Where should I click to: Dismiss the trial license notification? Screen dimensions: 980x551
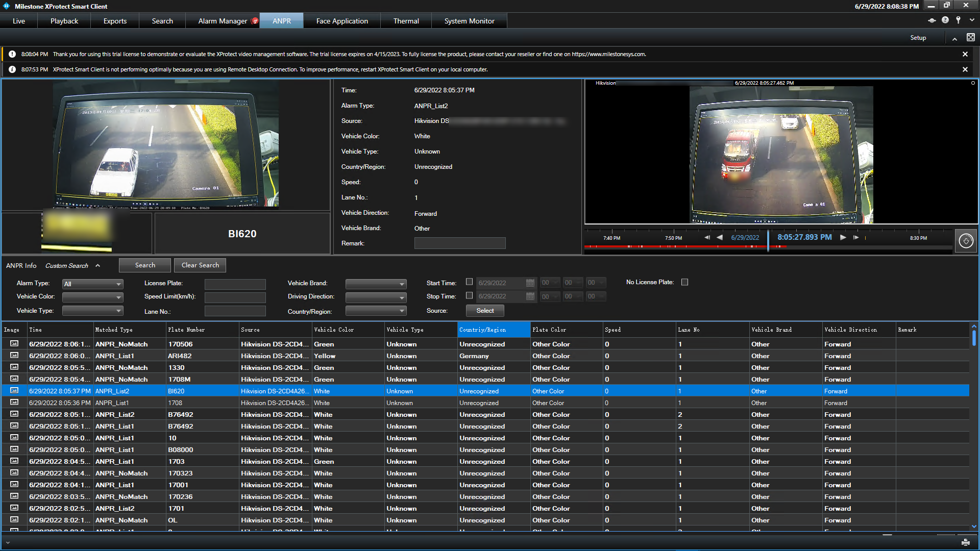tap(965, 54)
